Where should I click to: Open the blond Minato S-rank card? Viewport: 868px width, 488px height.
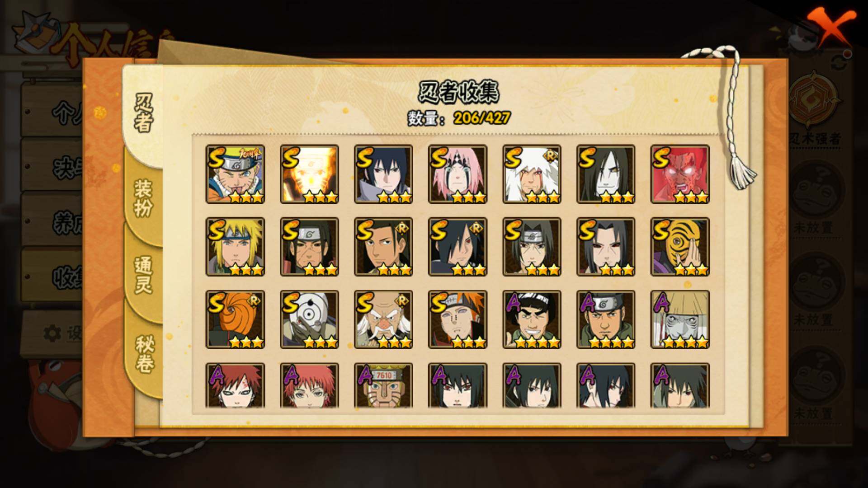click(235, 247)
